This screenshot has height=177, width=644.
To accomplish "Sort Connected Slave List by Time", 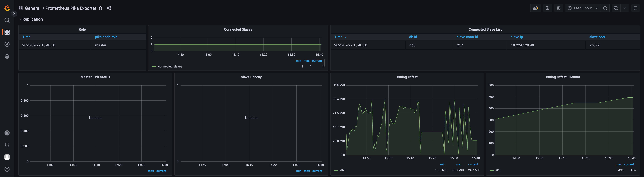I will coord(340,37).
